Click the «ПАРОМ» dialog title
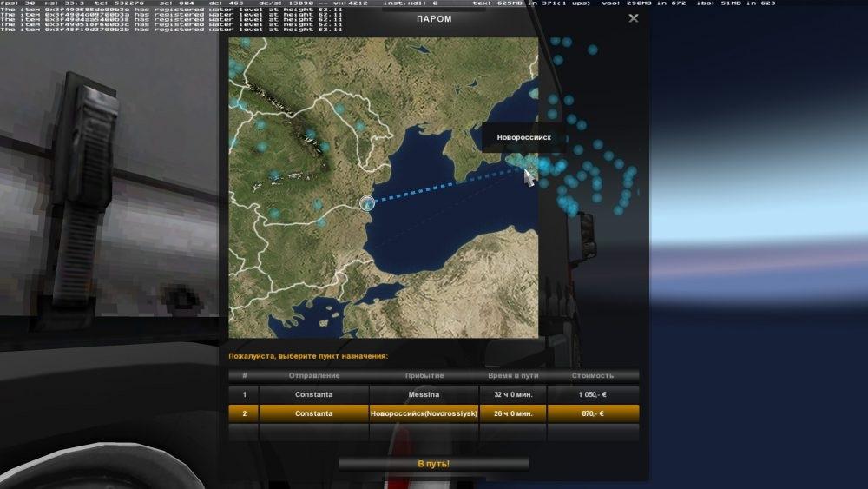 [x=434, y=19]
